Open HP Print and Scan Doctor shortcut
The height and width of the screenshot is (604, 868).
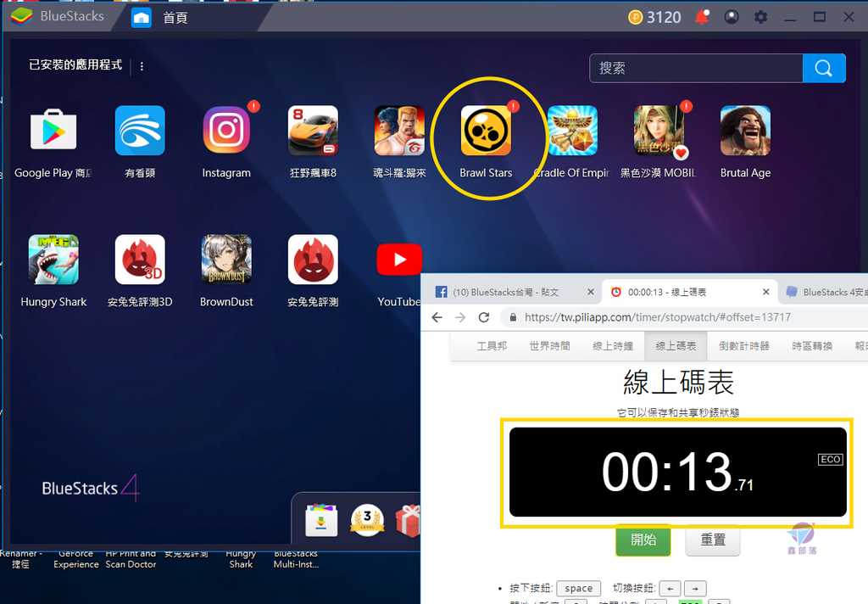click(x=131, y=558)
